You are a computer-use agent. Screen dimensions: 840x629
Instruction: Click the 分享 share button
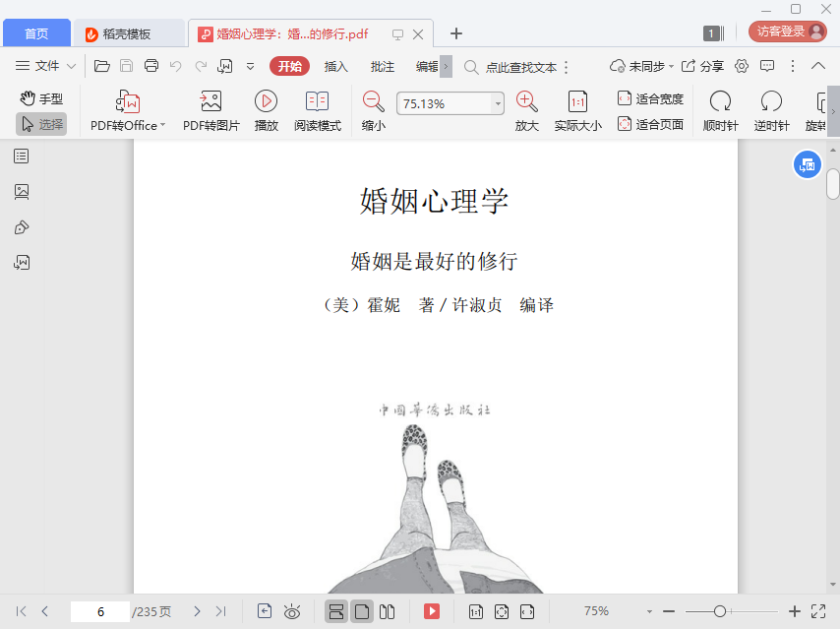[702, 66]
